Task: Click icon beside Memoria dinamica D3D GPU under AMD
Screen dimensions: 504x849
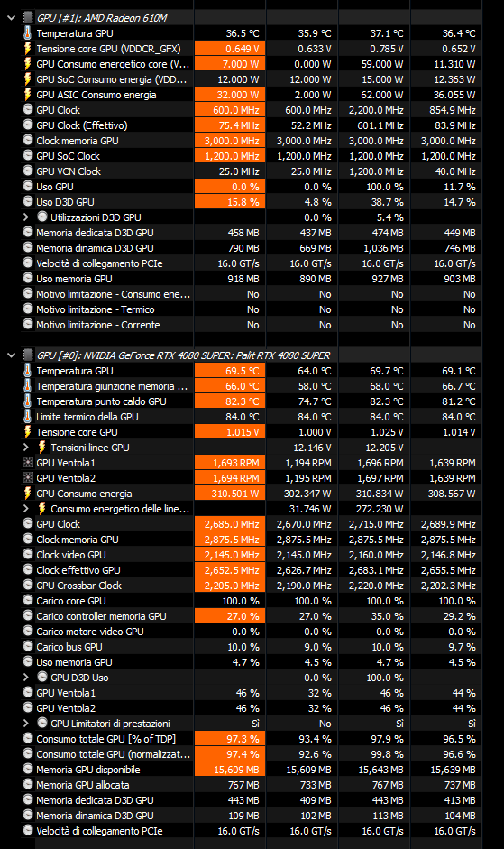Action: tap(28, 247)
